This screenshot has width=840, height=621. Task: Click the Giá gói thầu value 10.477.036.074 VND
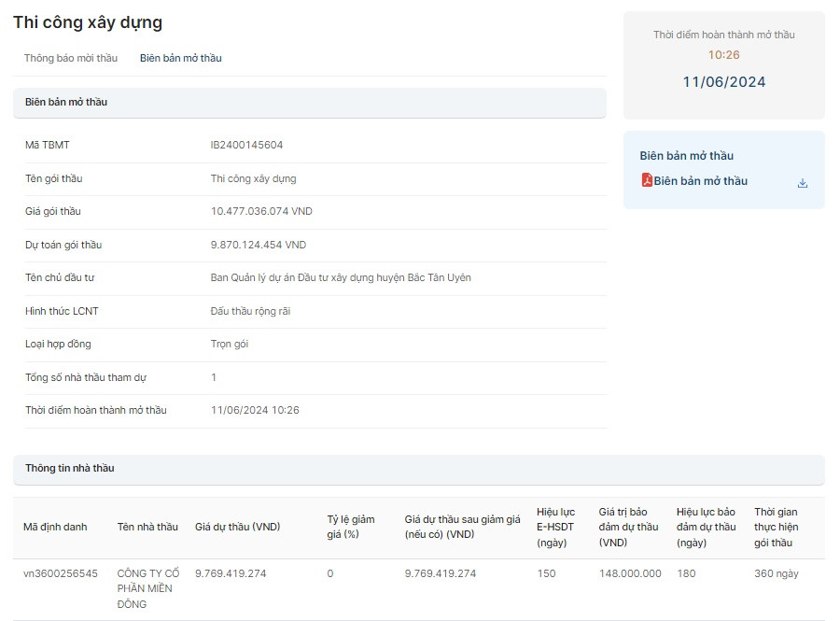click(261, 211)
